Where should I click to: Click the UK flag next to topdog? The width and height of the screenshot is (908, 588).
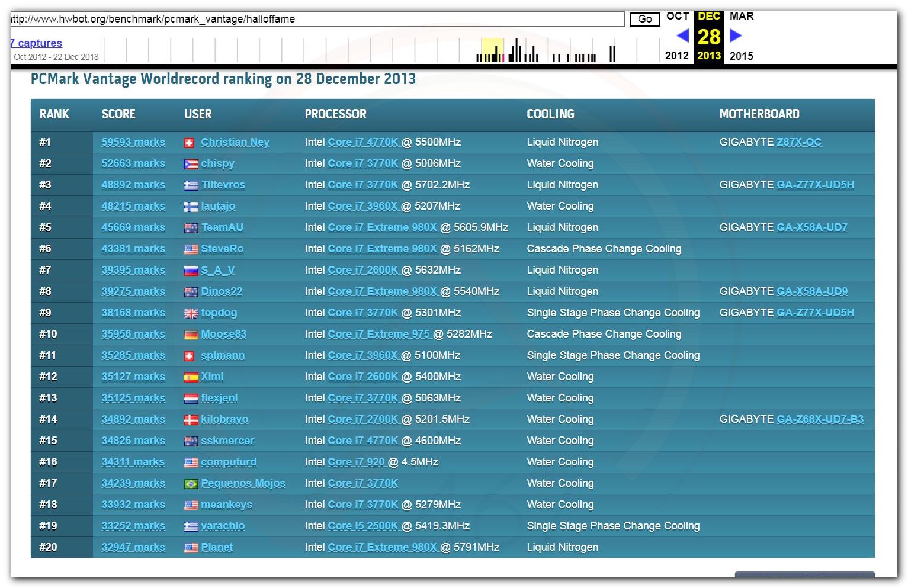click(191, 313)
